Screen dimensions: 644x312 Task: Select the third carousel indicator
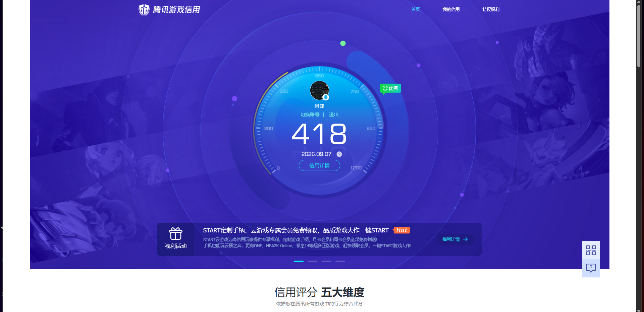tap(326, 261)
